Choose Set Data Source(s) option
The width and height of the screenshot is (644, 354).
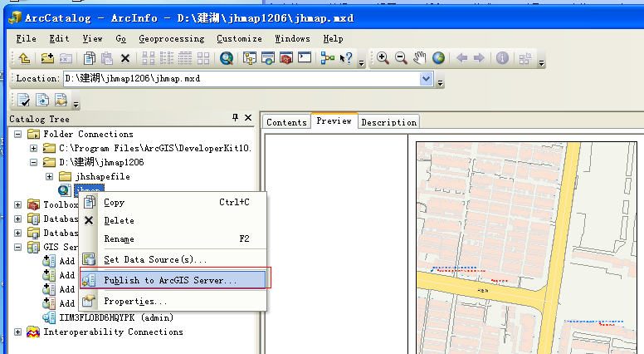[173, 259]
